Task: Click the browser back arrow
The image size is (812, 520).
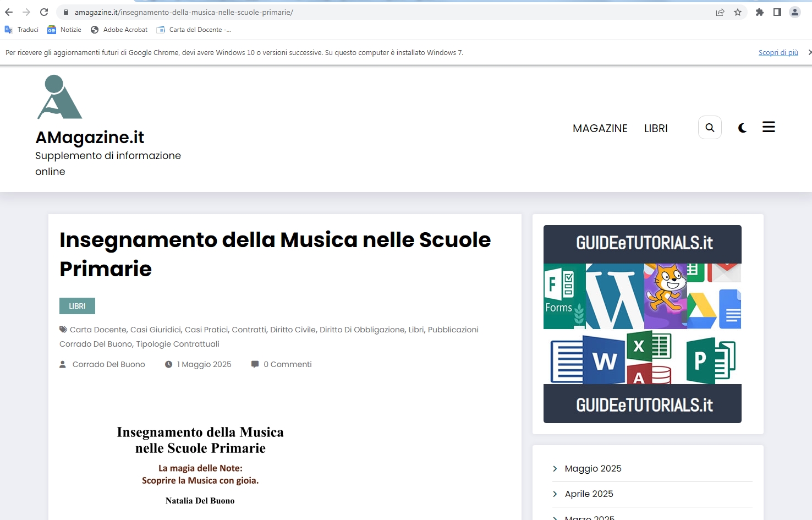Action: coord(9,12)
